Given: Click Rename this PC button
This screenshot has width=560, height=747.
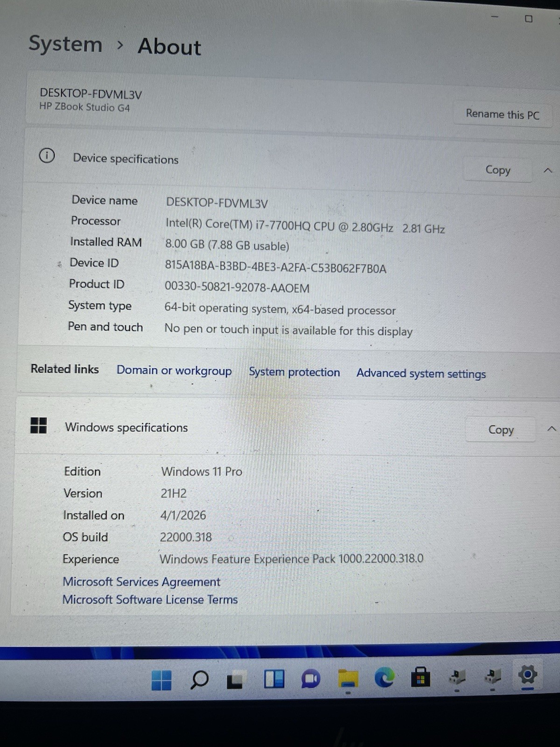Looking at the screenshot, I should [x=503, y=114].
